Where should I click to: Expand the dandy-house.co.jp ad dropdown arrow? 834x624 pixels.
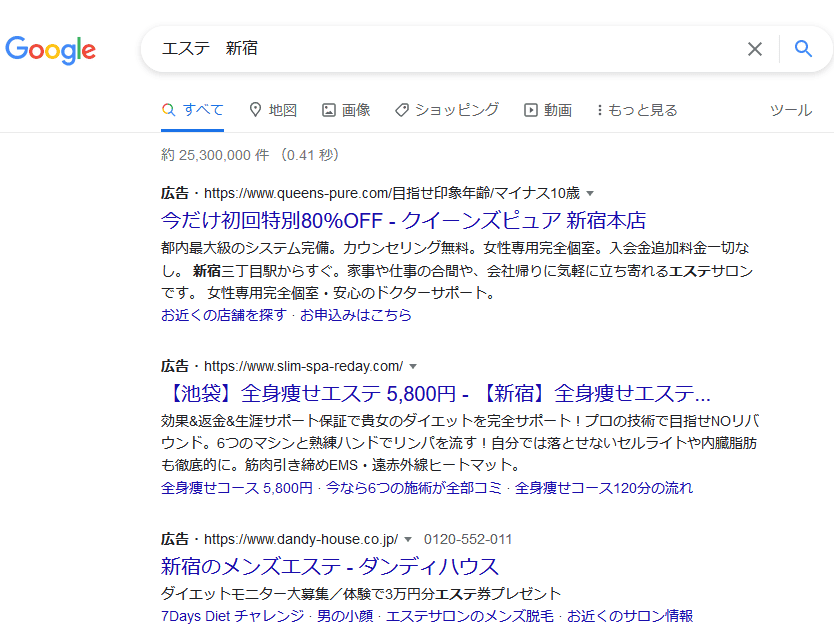(x=408, y=539)
